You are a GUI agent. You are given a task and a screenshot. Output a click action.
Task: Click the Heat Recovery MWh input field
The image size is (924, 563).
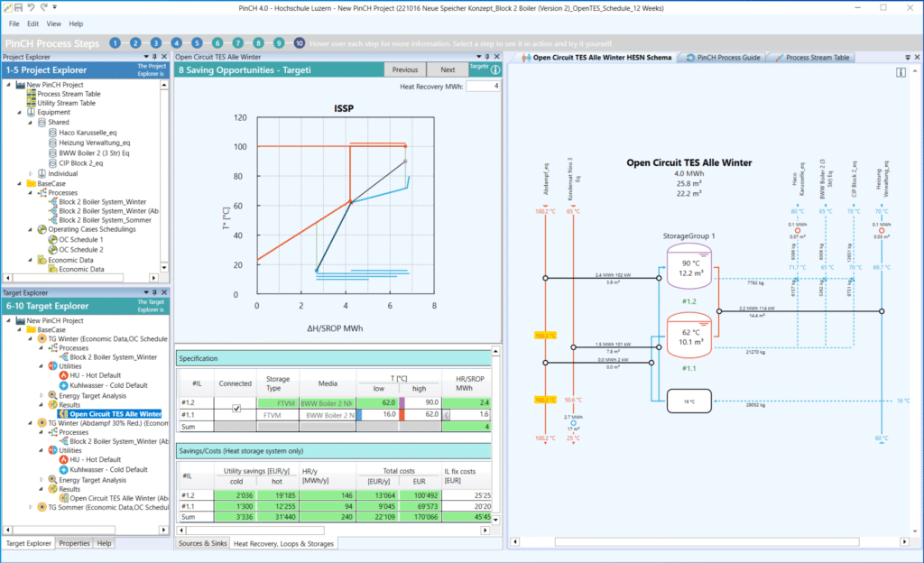click(482, 86)
